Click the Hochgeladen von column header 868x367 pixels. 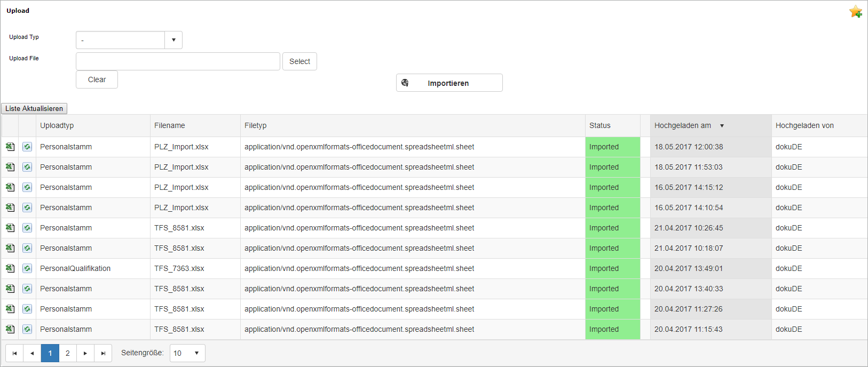point(819,125)
